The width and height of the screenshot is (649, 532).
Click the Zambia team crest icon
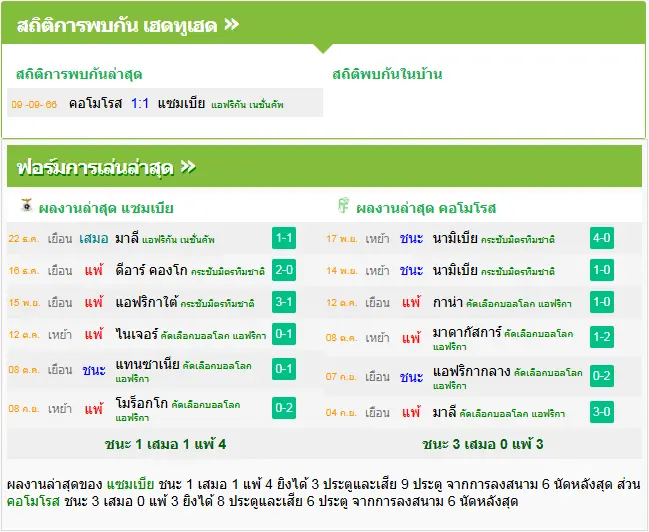(x=26, y=205)
